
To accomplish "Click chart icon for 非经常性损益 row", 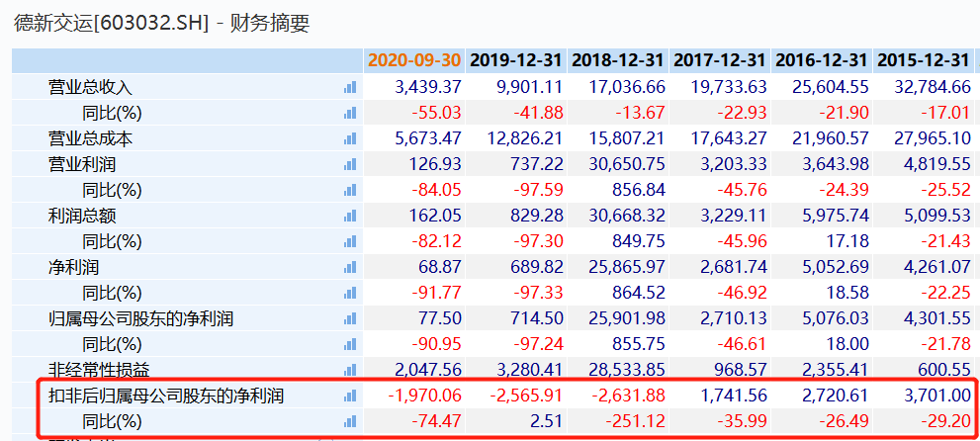I will (x=349, y=370).
